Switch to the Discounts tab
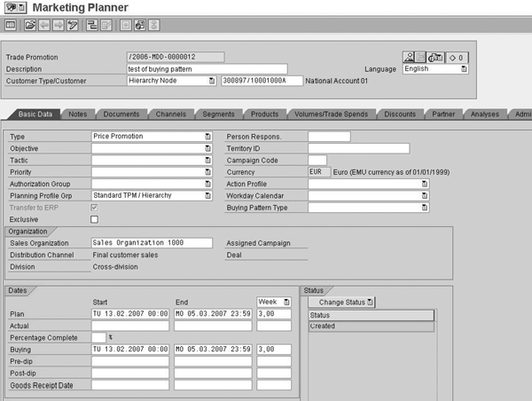This screenshot has width=532, height=401. coord(400,114)
